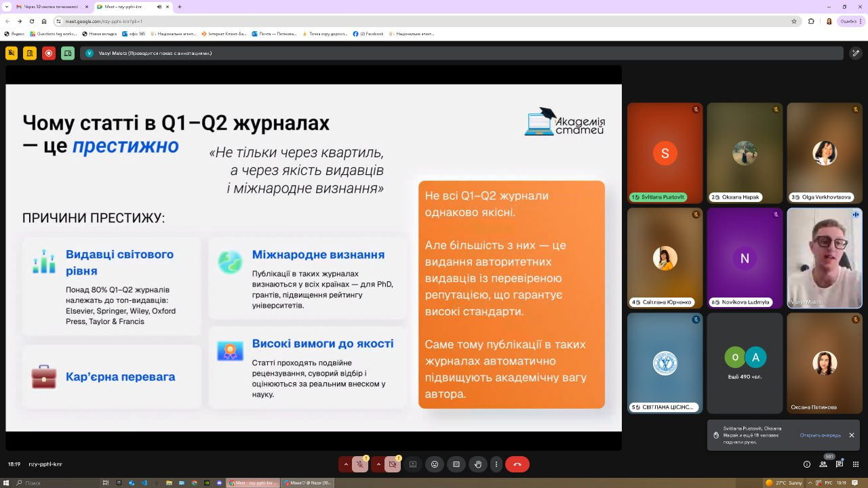Image resolution: width=868 pixels, height=488 pixels.
Task: Open the more options three-dot menu
Action: pos(496,464)
